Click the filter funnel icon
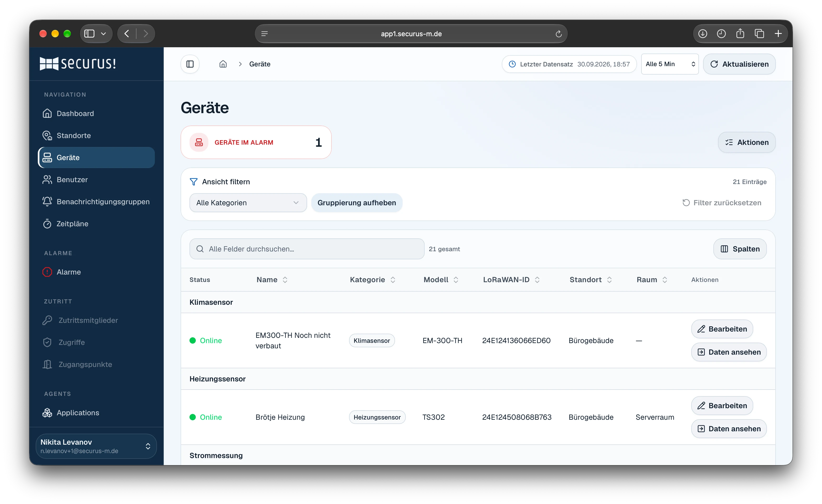822x504 pixels. (x=193, y=182)
